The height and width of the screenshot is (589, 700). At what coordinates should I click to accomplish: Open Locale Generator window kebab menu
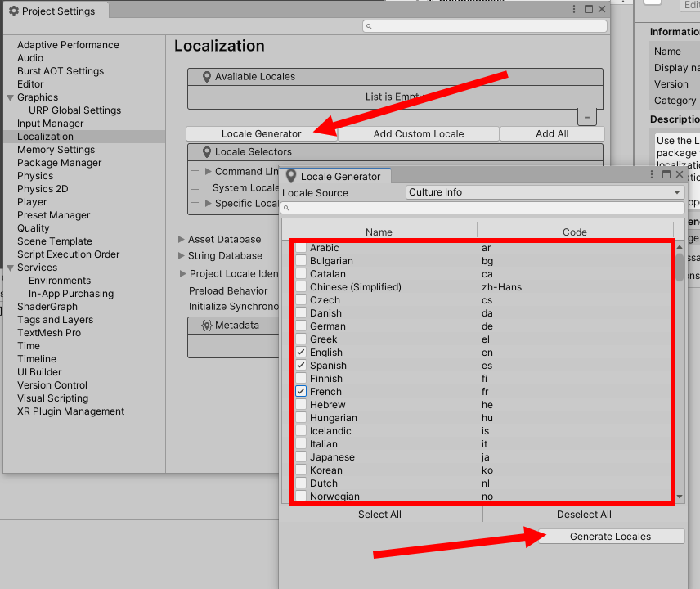coord(652,174)
